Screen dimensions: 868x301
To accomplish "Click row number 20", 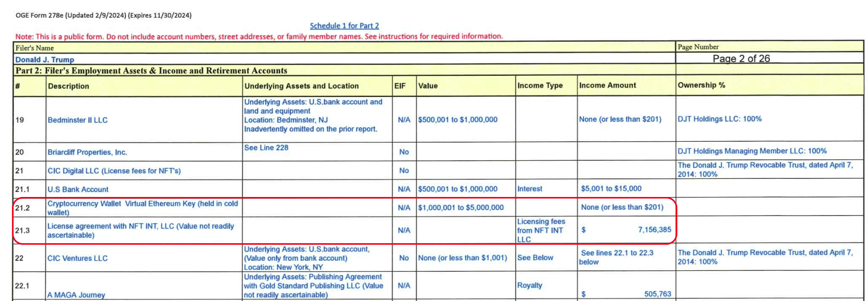I will click(x=20, y=152).
